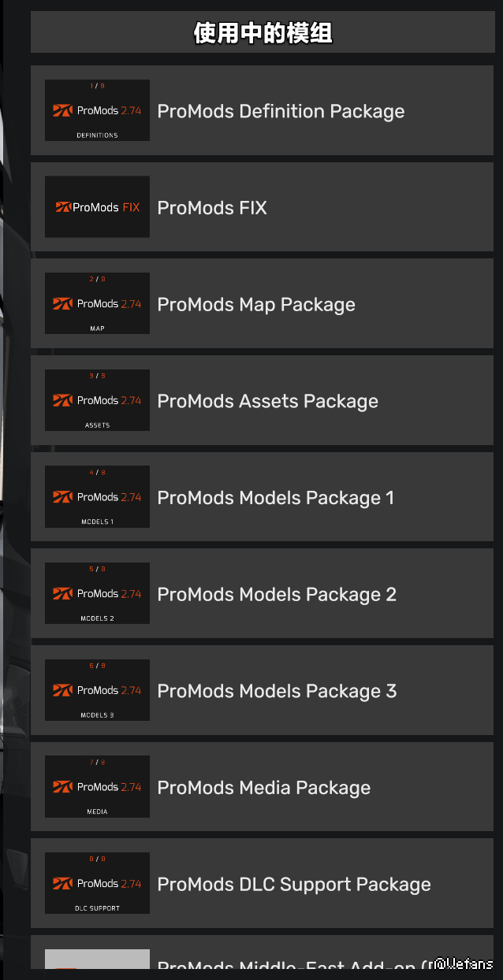Click the ProMods 2.74 Map thumbnail icon
This screenshot has width=503, height=980.
(x=97, y=303)
